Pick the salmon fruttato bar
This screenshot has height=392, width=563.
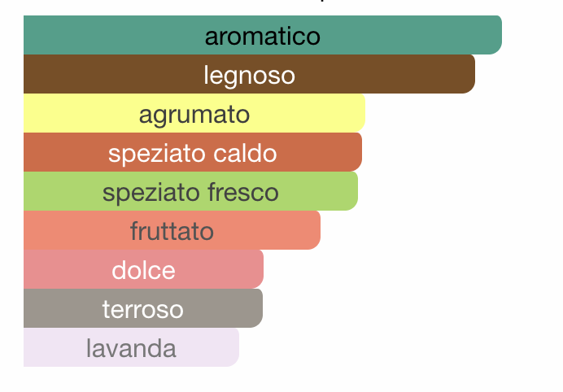(x=172, y=230)
